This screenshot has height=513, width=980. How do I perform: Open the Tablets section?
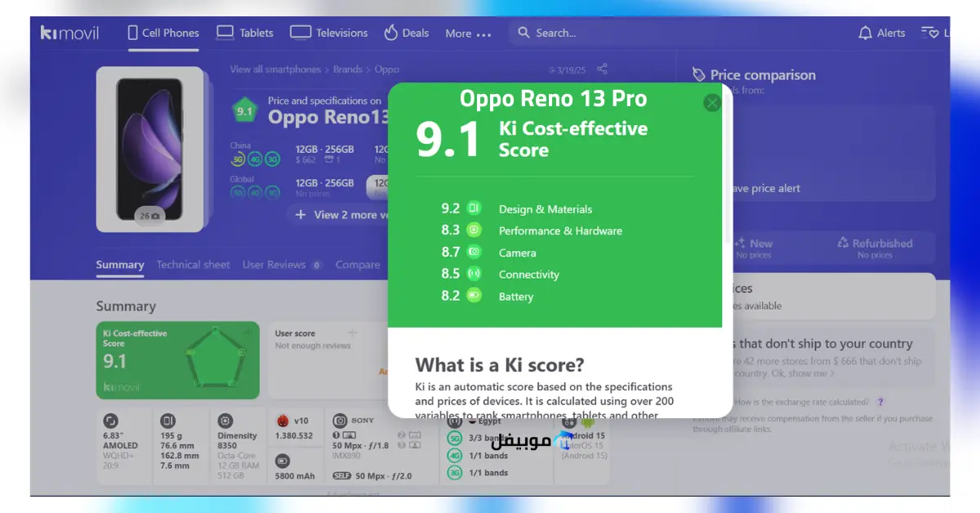(x=244, y=33)
